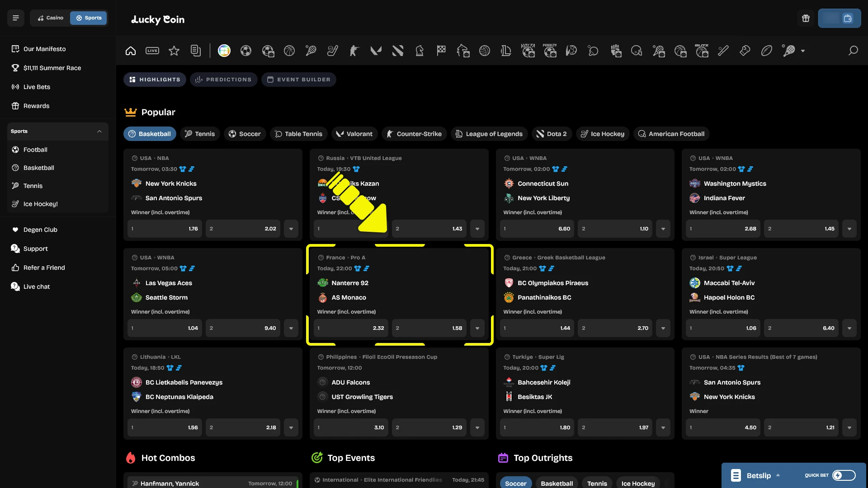Expand markets for Nanterre 92 match
Screen dimensions: 868x488
pos(477,328)
